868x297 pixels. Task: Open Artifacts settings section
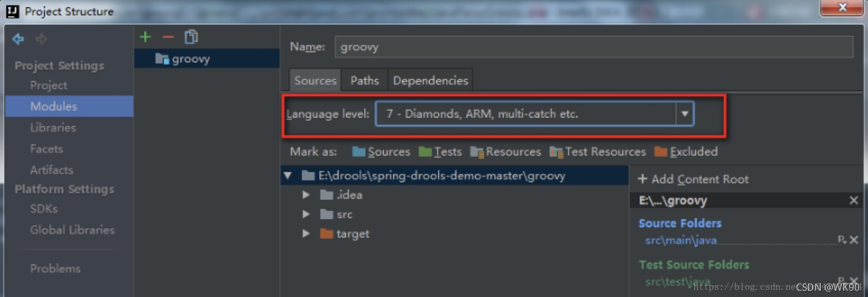pyautogui.click(x=51, y=170)
